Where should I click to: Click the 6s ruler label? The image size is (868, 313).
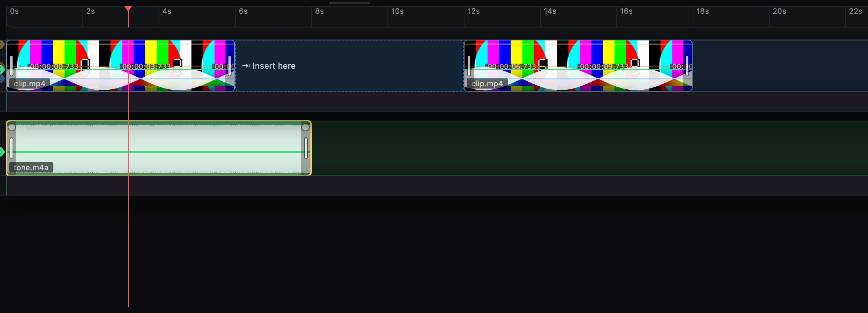(x=243, y=11)
